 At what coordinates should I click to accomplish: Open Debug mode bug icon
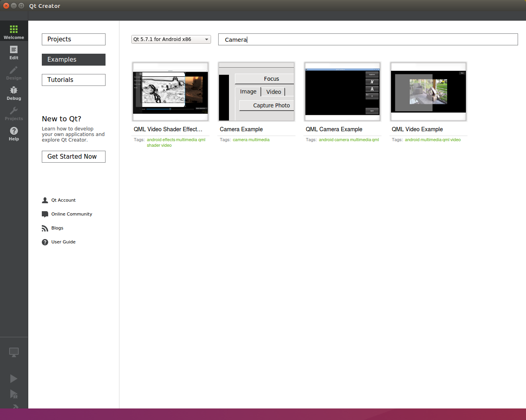(14, 90)
